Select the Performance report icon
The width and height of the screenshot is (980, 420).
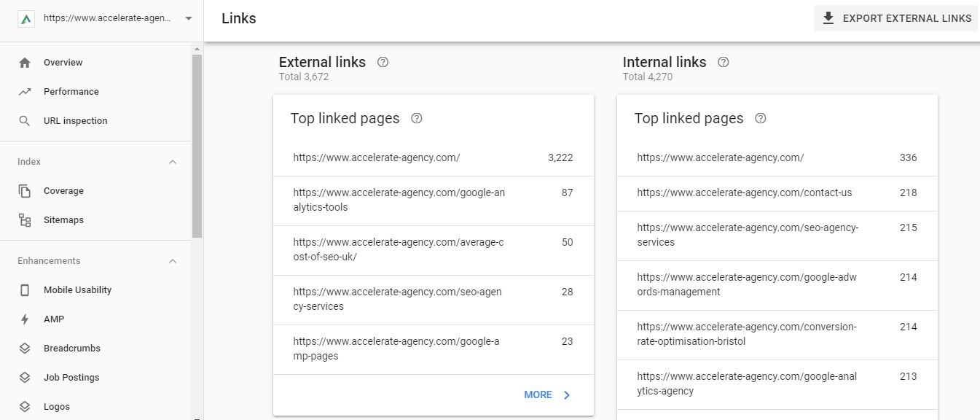click(26, 91)
